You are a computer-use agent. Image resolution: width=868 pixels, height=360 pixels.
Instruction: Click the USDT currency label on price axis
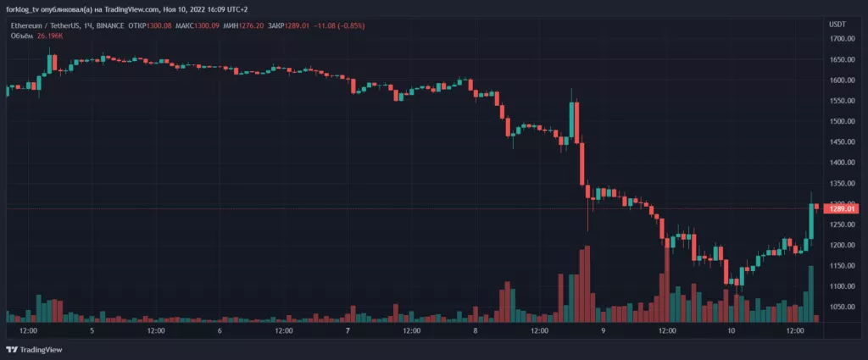[837, 25]
